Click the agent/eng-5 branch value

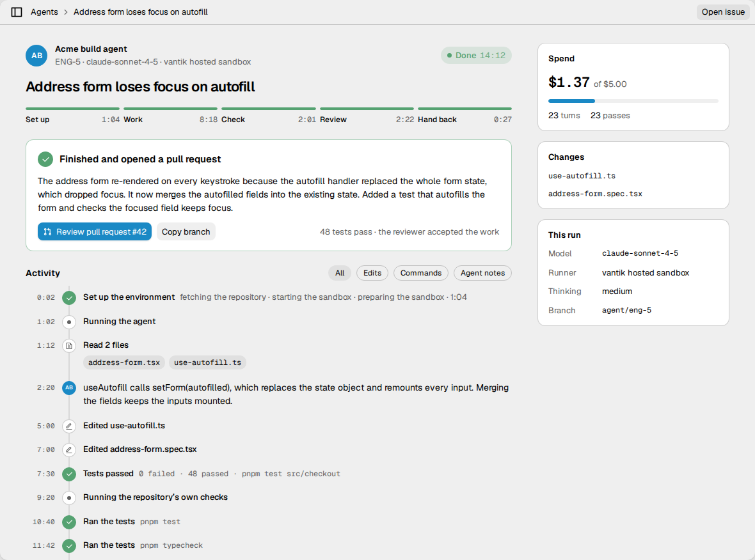click(626, 310)
